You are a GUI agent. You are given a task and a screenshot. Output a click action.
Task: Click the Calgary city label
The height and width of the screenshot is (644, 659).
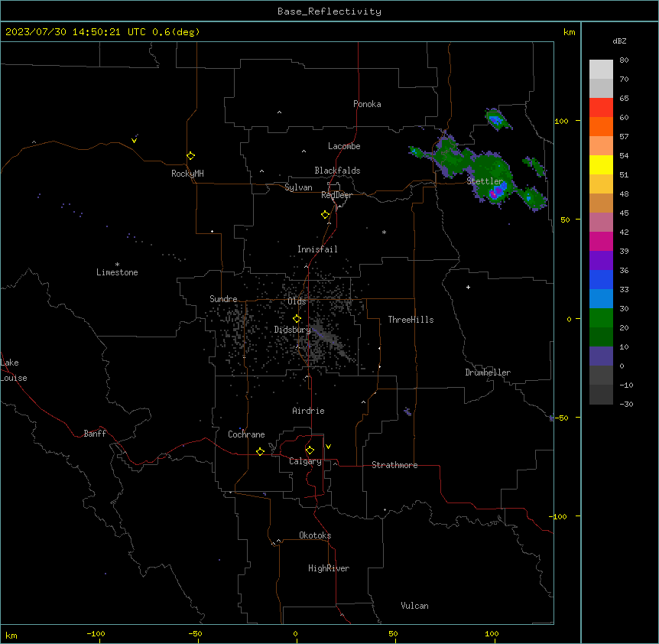pos(305,461)
